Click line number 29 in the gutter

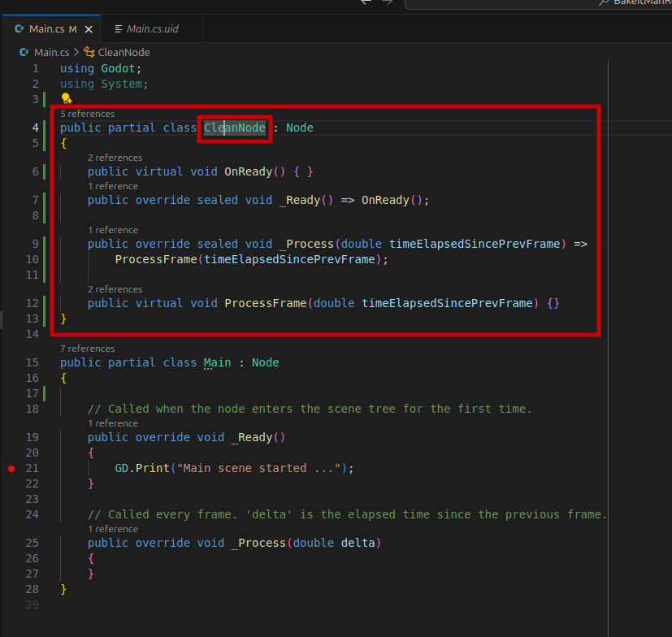[x=33, y=604]
